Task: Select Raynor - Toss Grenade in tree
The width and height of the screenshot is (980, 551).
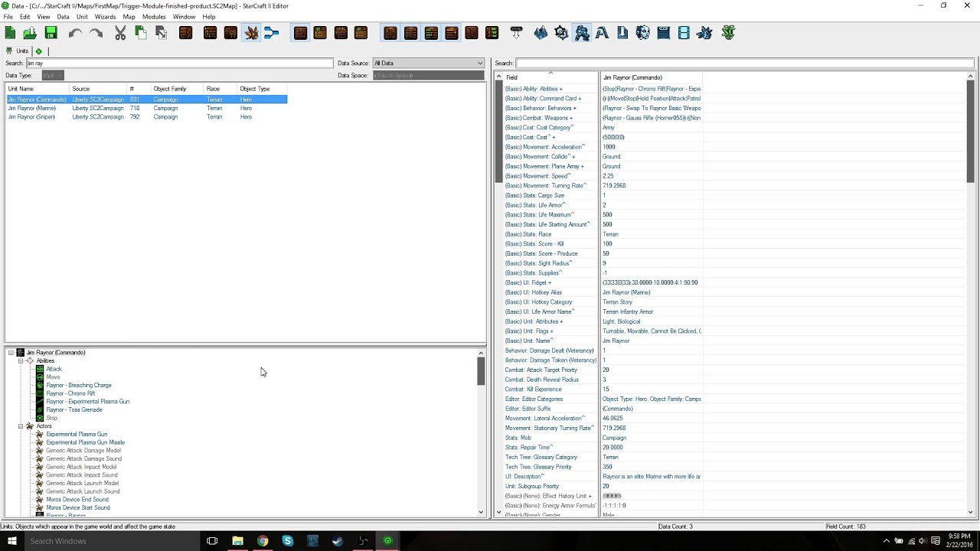Action: tap(73, 409)
